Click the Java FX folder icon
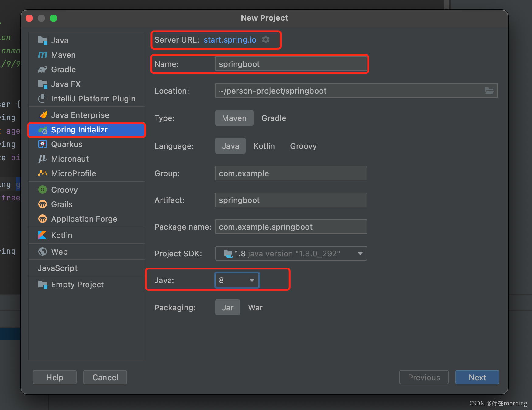This screenshot has width=532, height=410. point(43,84)
